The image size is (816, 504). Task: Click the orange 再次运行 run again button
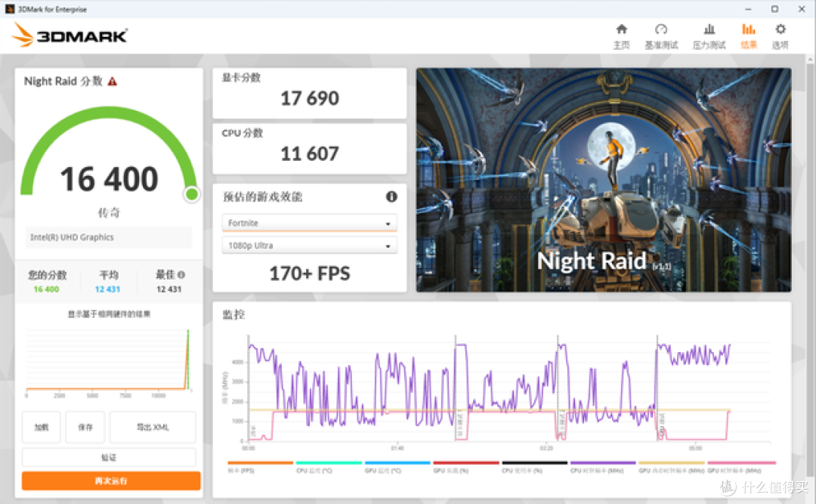click(x=111, y=481)
